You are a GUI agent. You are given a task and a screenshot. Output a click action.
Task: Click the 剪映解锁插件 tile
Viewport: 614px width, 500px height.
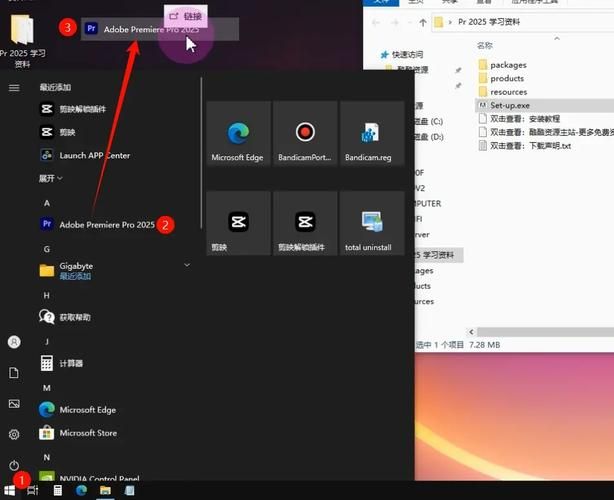(305, 223)
